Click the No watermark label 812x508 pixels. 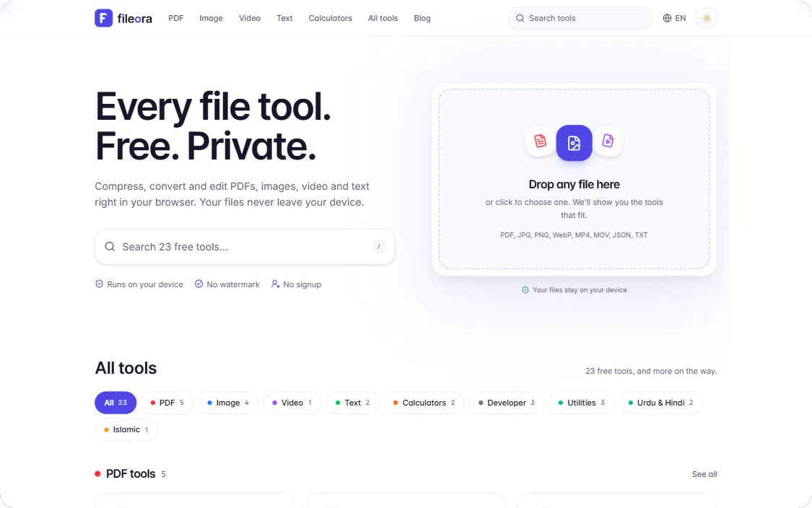pyautogui.click(x=233, y=284)
